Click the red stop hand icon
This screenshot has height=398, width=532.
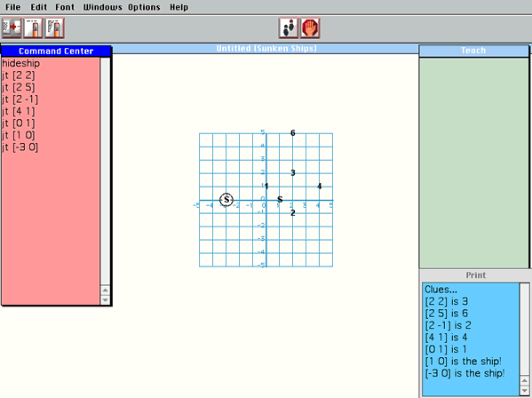point(310,28)
